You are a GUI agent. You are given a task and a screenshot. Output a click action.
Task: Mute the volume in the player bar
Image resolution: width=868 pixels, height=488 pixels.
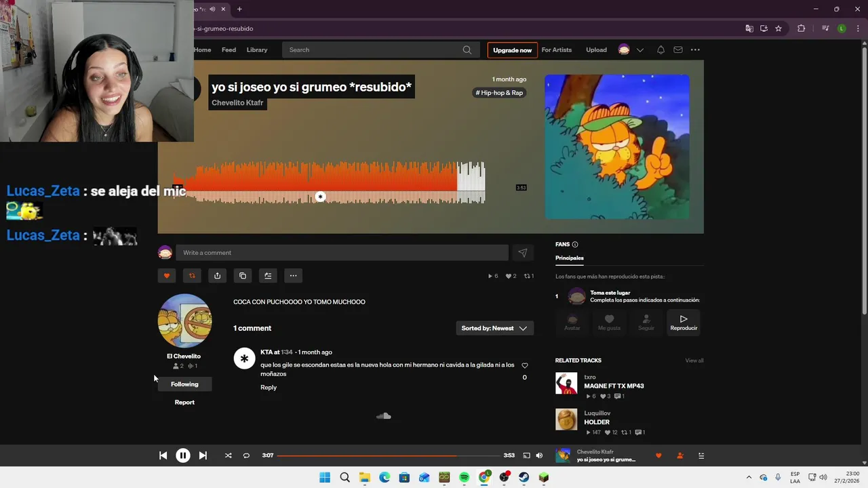(x=539, y=455)
